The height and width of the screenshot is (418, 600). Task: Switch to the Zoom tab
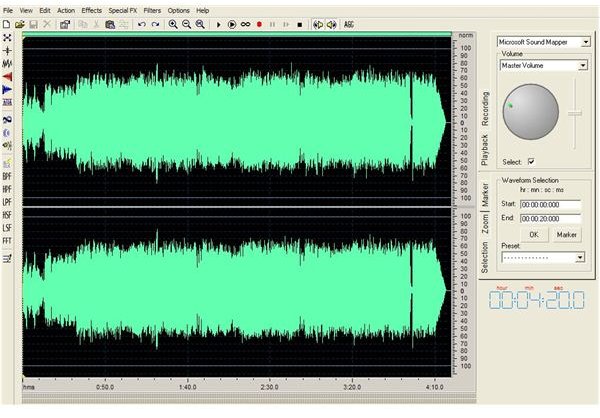tap(485, 224)
